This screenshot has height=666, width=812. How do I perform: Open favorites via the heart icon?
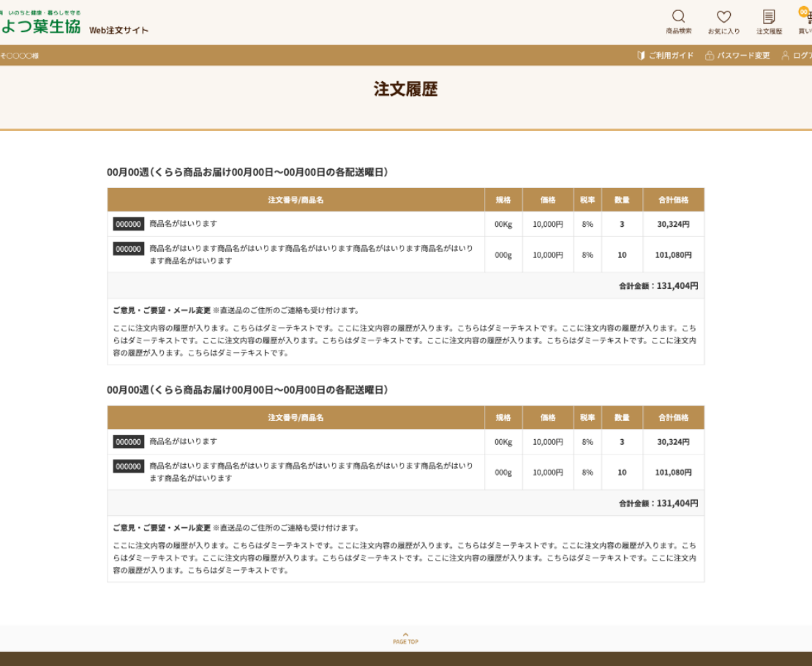[723, 17]
